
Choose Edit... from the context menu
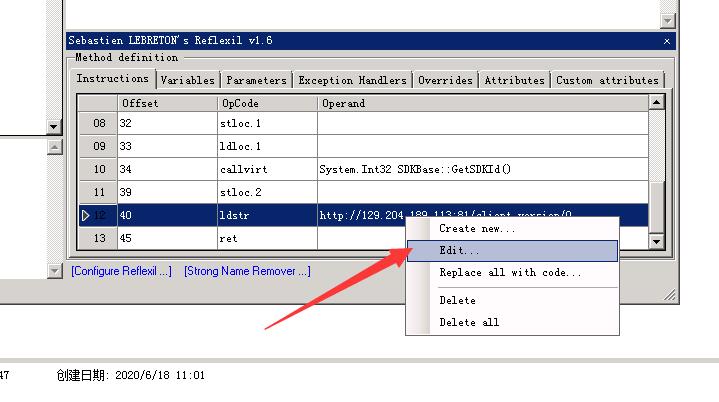459,251
